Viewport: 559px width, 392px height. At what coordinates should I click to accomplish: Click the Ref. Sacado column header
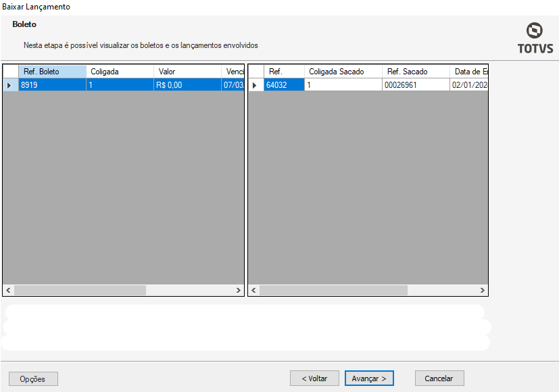click(416, 72)
